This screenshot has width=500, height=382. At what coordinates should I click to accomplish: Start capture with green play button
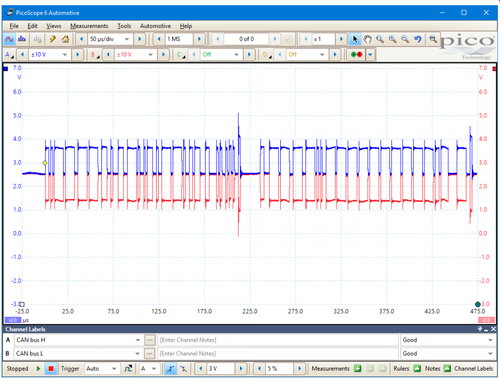click(38, 369)
